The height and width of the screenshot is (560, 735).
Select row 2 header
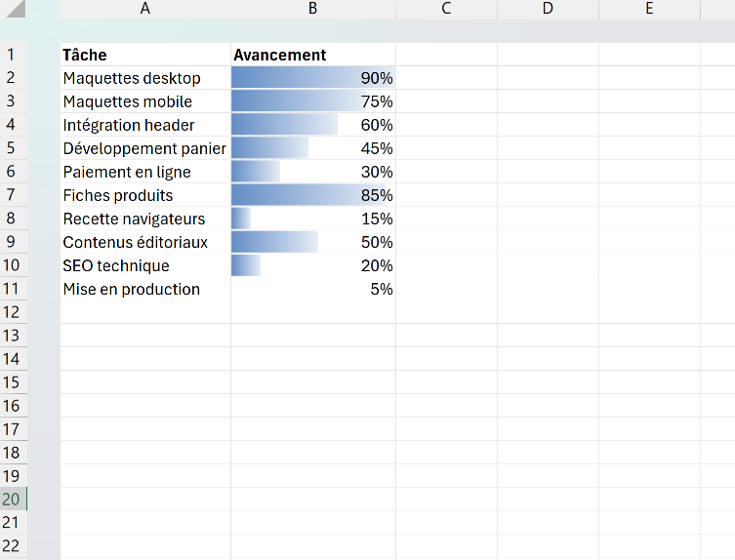tap(13, 78)
